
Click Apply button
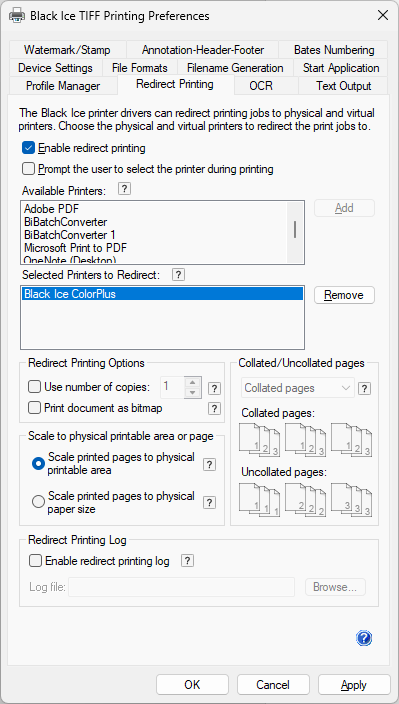coord(354,685)
